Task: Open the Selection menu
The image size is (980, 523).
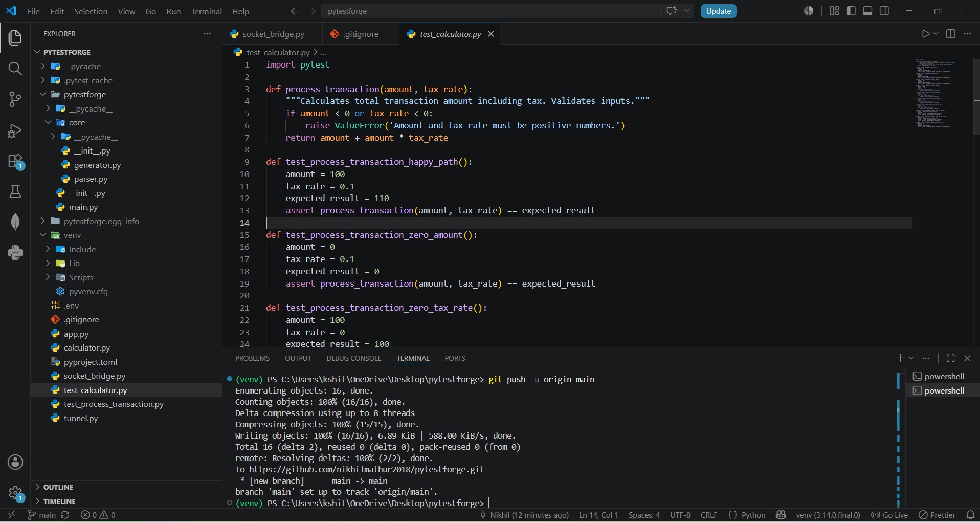Action: click(x=91, y=11)
